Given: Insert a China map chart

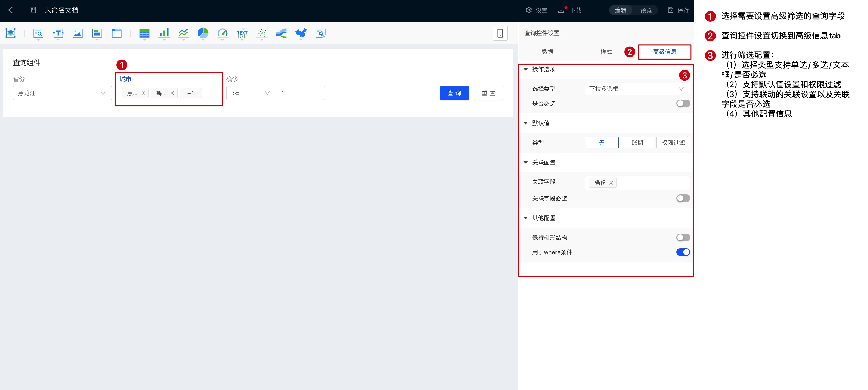Looking at the screenshot, I should [x=301, y=33].
